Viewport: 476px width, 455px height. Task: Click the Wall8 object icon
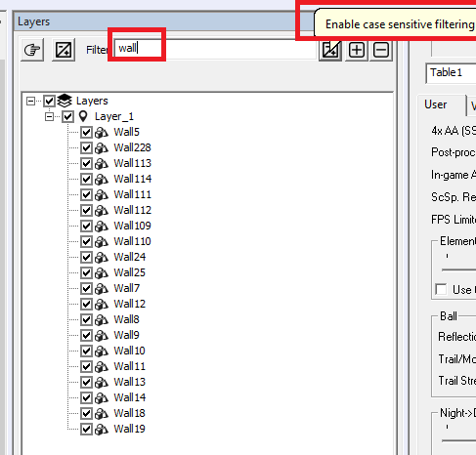[x=102, y=320]
